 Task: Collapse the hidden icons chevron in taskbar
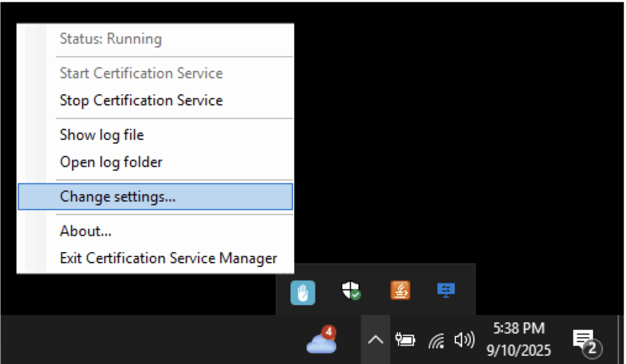(x=375, y=340)
